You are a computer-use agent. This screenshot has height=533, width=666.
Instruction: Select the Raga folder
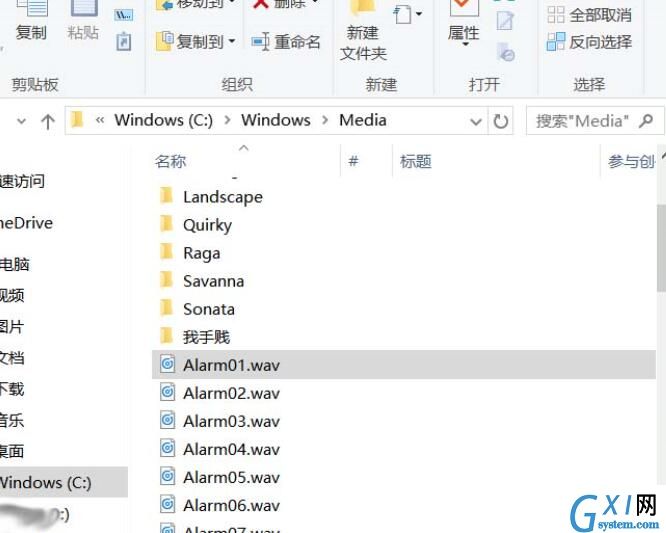(201, 253)
